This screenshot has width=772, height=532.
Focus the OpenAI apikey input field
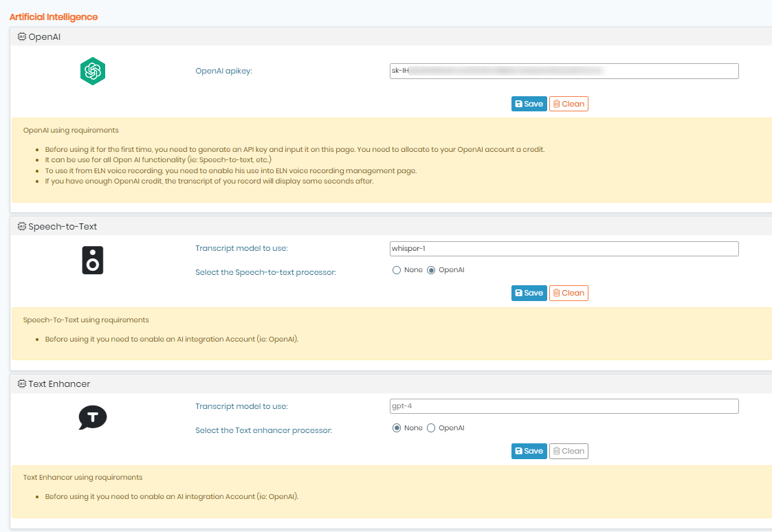point(564,71)
